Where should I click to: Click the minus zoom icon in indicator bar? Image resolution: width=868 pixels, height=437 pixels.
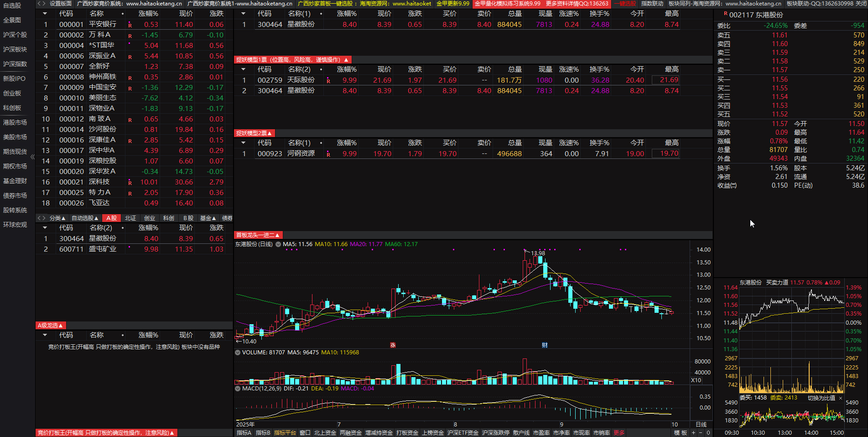(x=701, y=432)
